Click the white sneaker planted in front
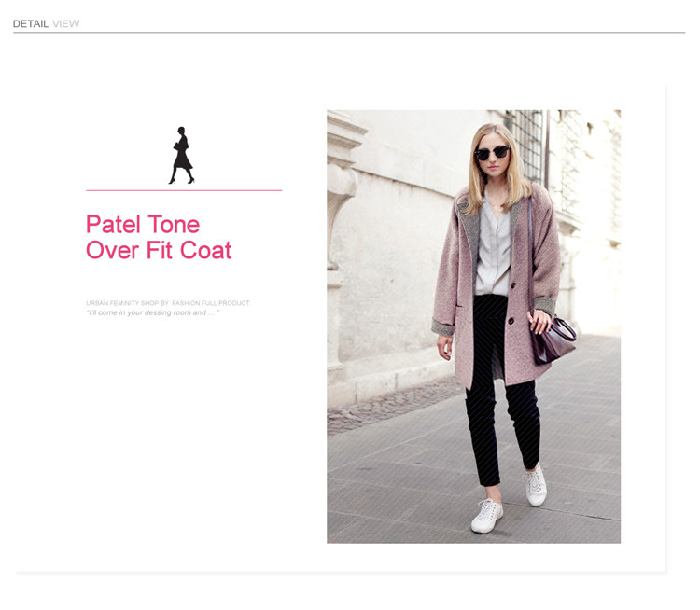 coord(486,517)
